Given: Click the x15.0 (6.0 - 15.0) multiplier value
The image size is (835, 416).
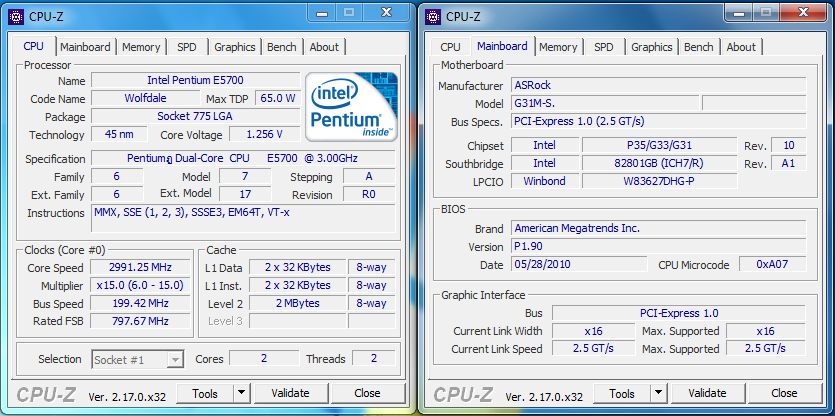Looking at the screenshot, I should coord(140,286).
